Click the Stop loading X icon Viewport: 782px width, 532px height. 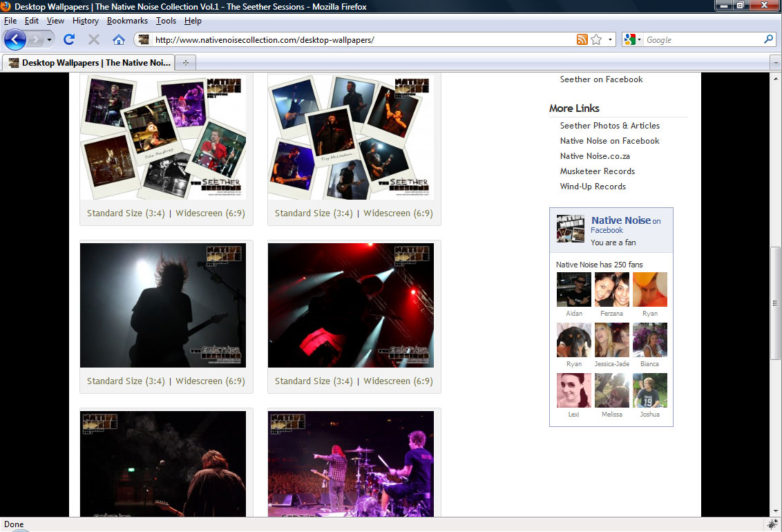point(94,39)
